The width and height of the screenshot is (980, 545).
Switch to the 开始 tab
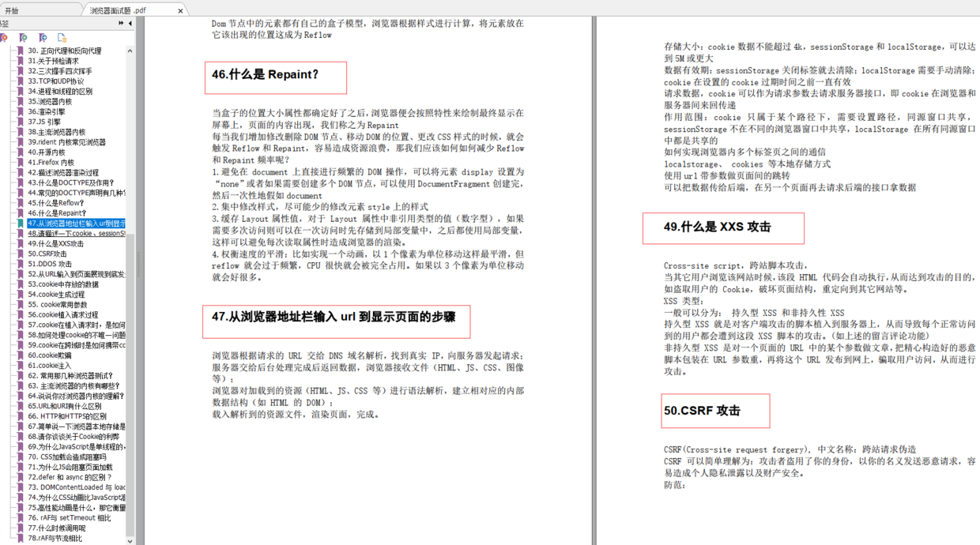pyautogui.click(x=40, y=10)
